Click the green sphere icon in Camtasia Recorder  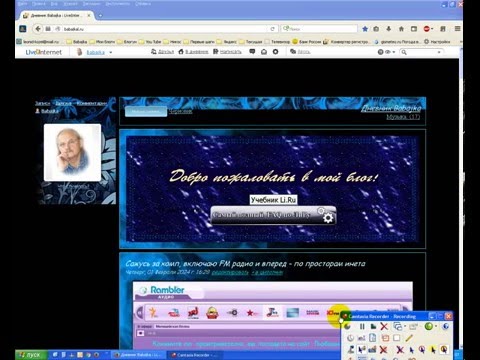(x=428, y=326)
